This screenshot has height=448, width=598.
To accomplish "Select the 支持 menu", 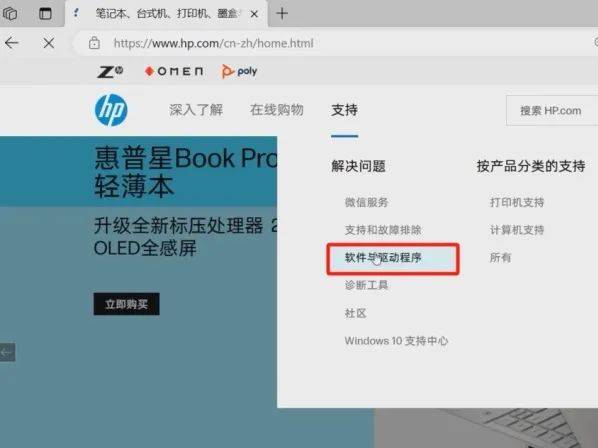I will coord(344,110).
